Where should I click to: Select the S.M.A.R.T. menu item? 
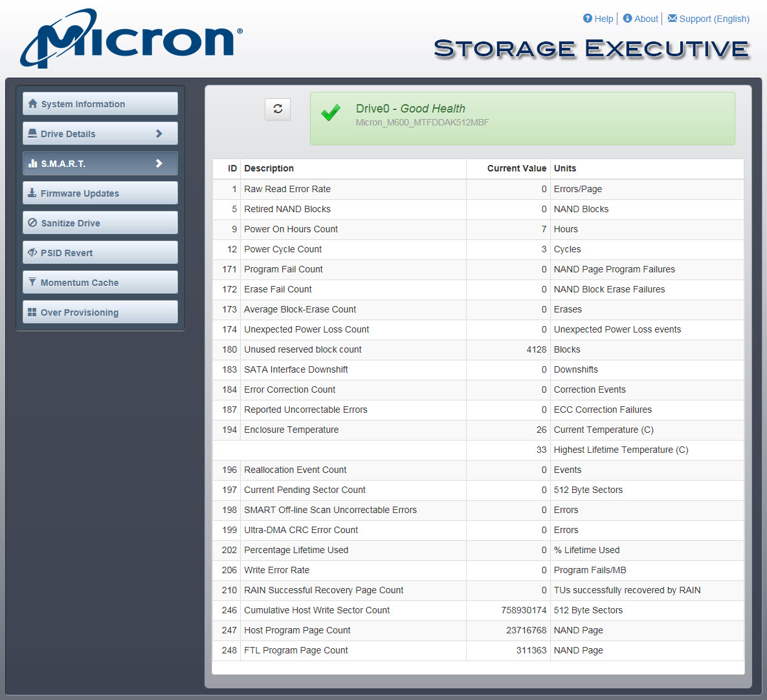(100, 163)
